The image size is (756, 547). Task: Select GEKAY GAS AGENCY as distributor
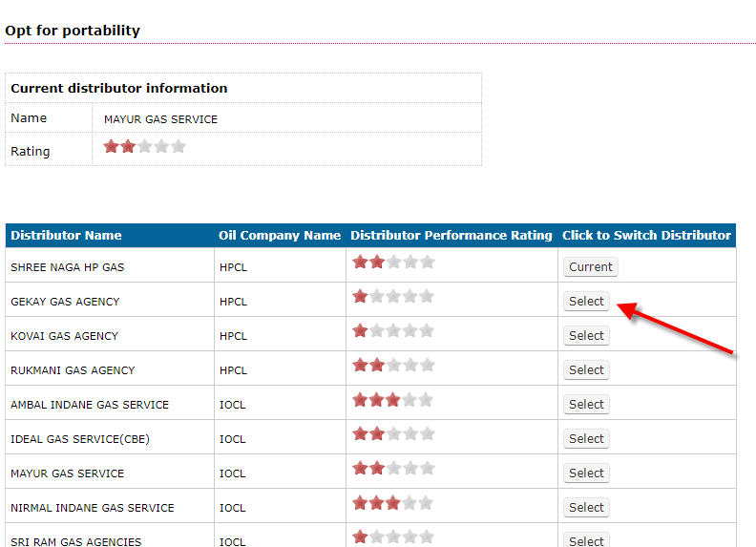pos(586,301)
